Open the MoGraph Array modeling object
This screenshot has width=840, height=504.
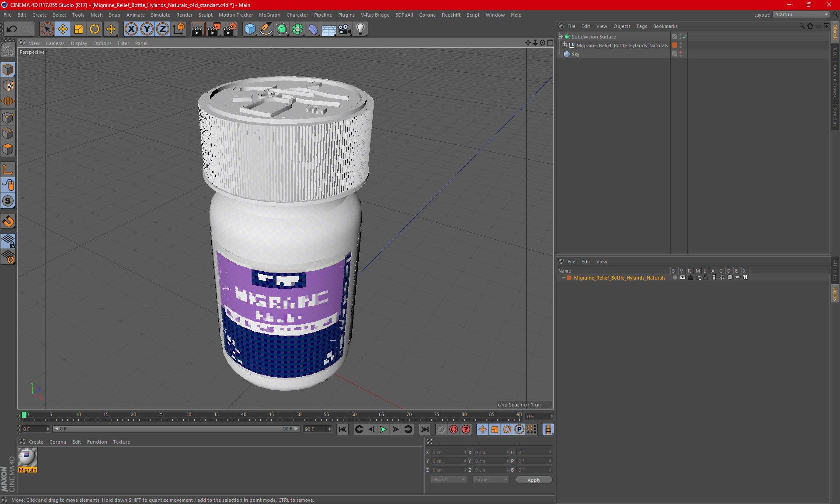(297, 29)
